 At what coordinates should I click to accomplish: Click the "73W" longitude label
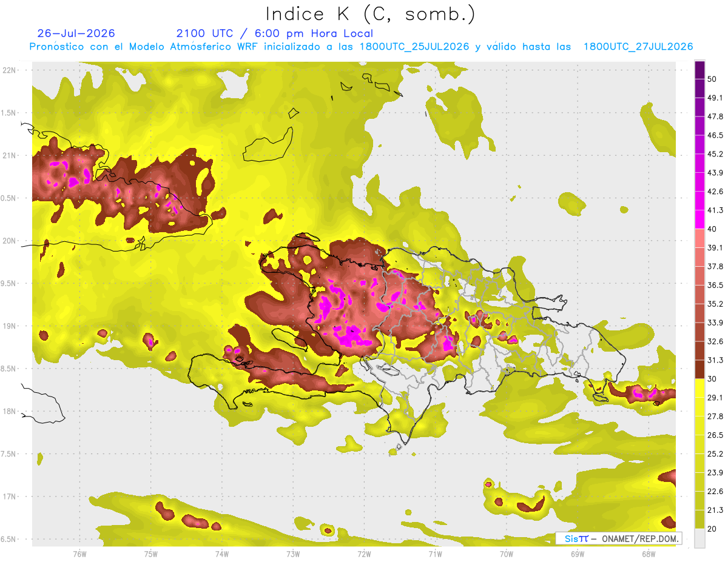(293, 554)
